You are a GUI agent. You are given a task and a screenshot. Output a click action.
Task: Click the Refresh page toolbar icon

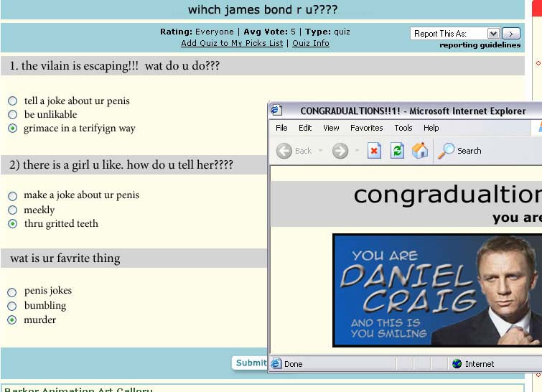[x=397, y=151]
